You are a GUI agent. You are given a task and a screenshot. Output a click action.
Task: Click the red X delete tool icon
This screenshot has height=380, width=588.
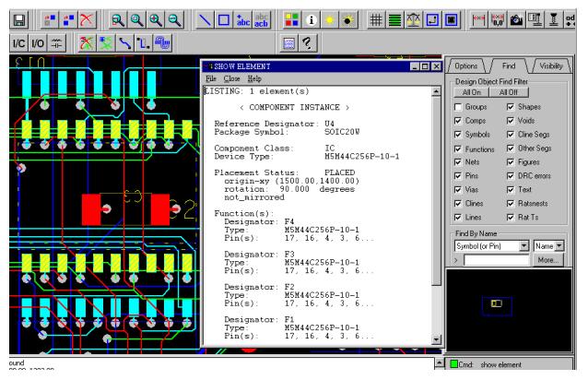(x=87, y=20)
